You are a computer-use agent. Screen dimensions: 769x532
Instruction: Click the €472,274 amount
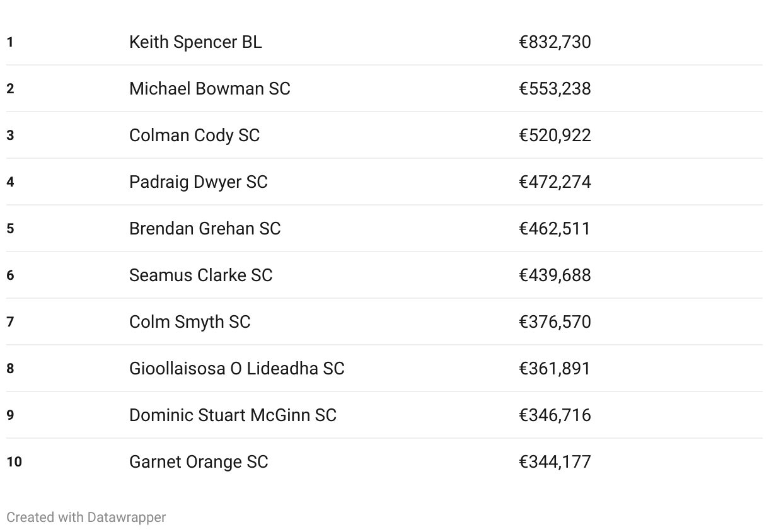coord(555,182)
